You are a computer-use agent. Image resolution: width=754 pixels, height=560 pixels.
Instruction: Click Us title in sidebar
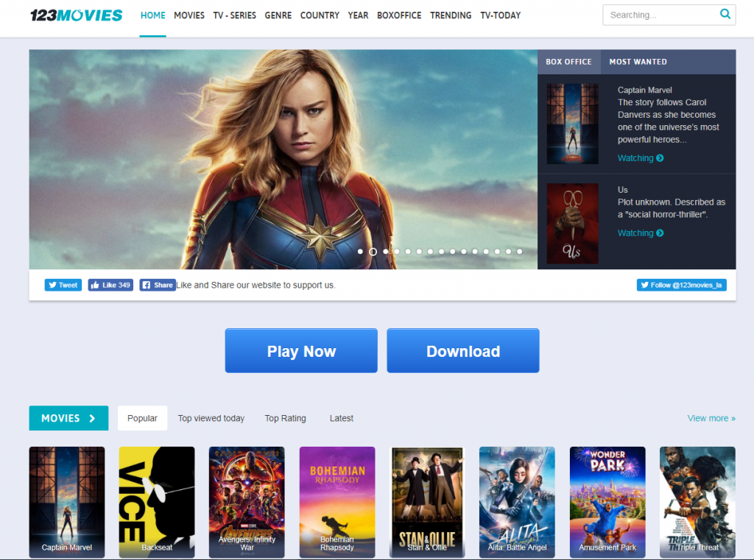(x=622, y=190)
